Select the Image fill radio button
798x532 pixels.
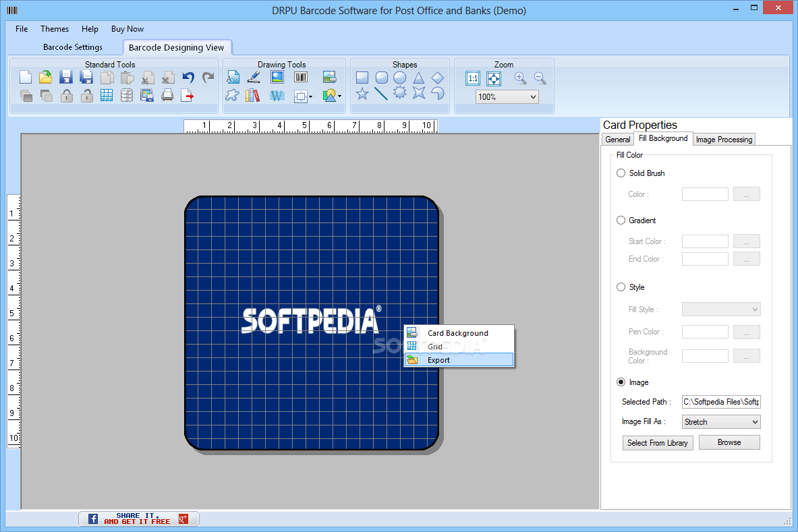[x=621, y=382]
